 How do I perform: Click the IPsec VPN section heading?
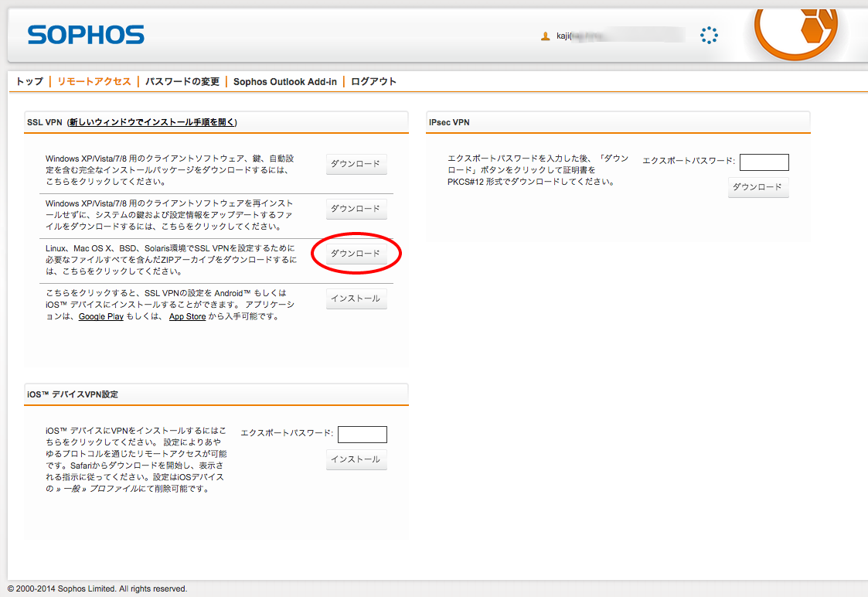click(x=450, y=122)
